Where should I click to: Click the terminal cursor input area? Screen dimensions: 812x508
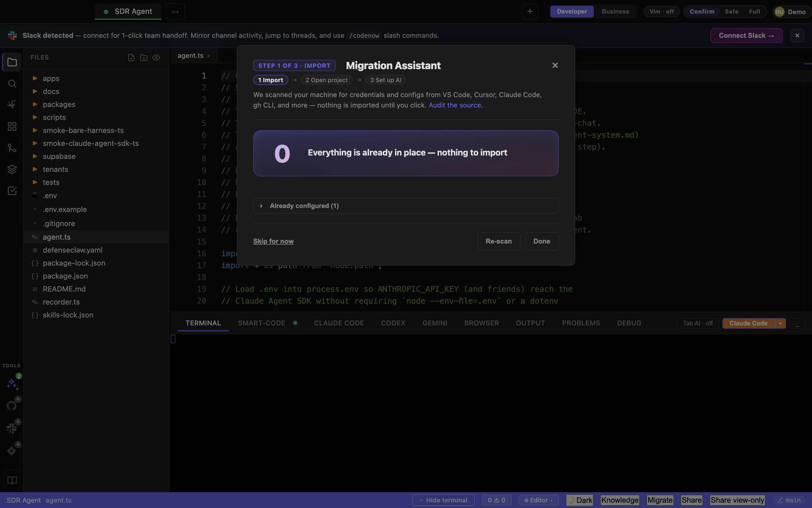coord(173,339)
